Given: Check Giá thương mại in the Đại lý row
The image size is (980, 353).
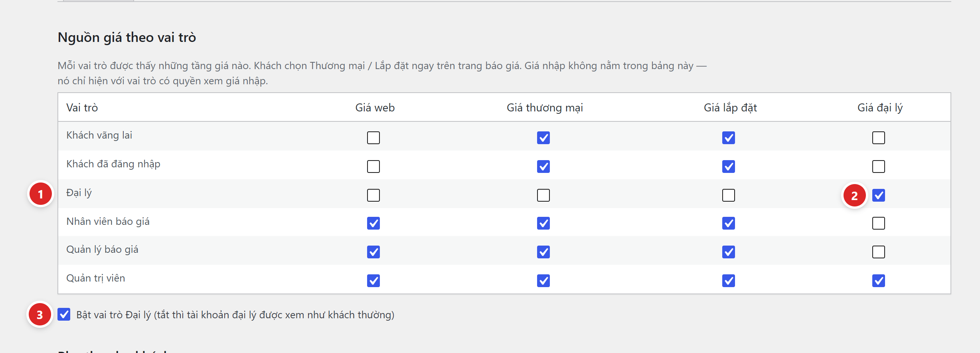Looking at the screenshot, I should [x=543, y=195].
